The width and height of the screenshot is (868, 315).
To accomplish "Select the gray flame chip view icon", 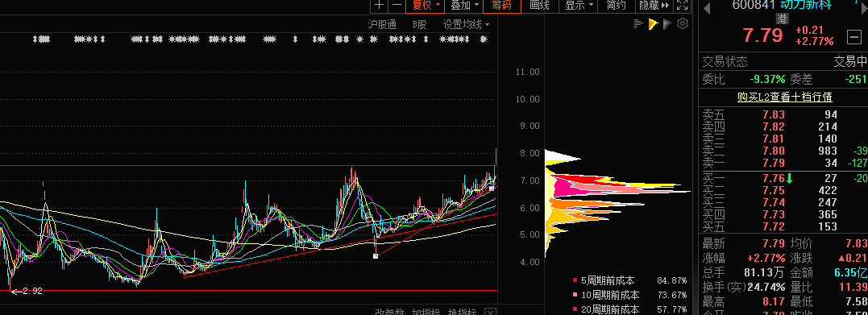I will 667,23.
